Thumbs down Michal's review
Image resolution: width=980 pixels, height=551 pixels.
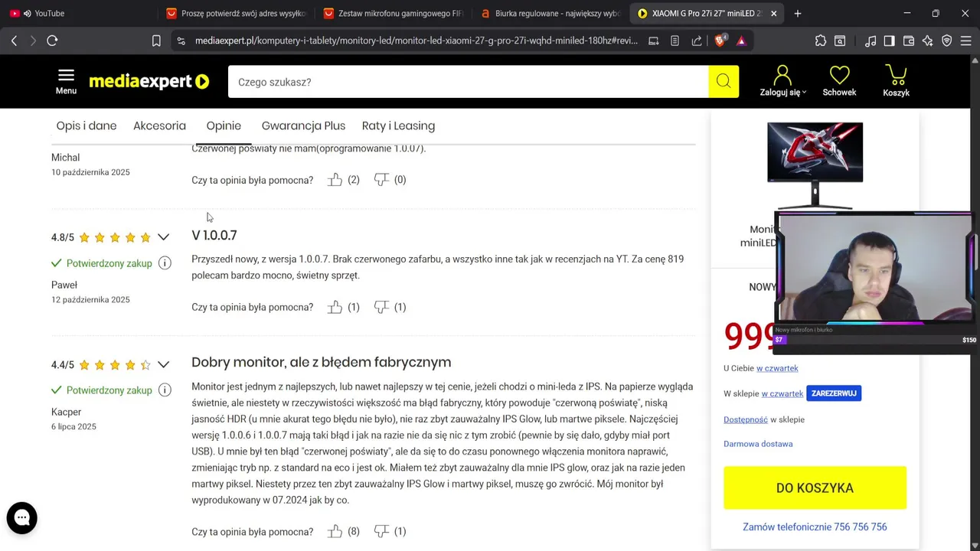(x=381, y=180)
